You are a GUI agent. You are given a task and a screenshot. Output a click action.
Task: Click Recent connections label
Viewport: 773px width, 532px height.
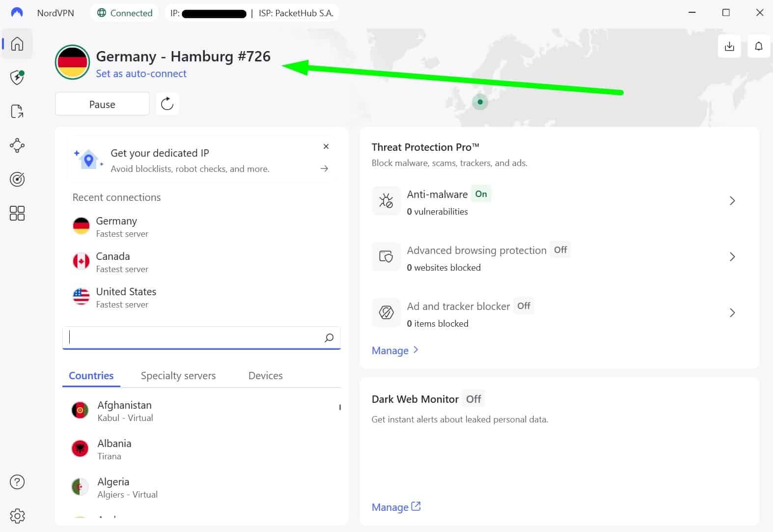(116, 197)
